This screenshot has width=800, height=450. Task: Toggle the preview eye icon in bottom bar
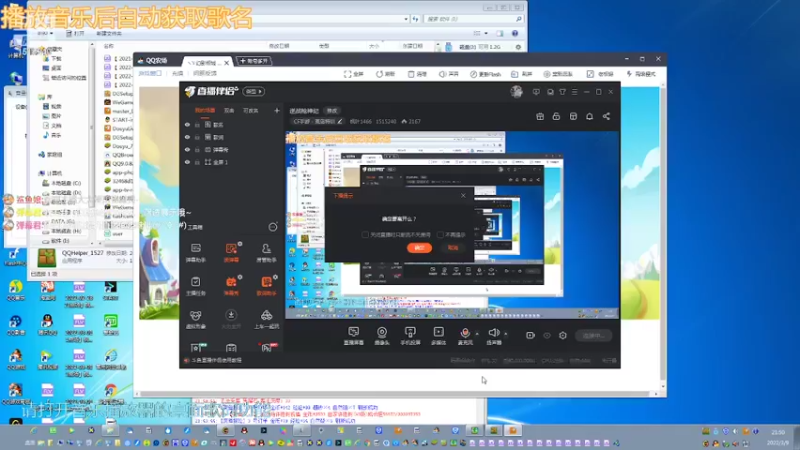tap(547, 335)
